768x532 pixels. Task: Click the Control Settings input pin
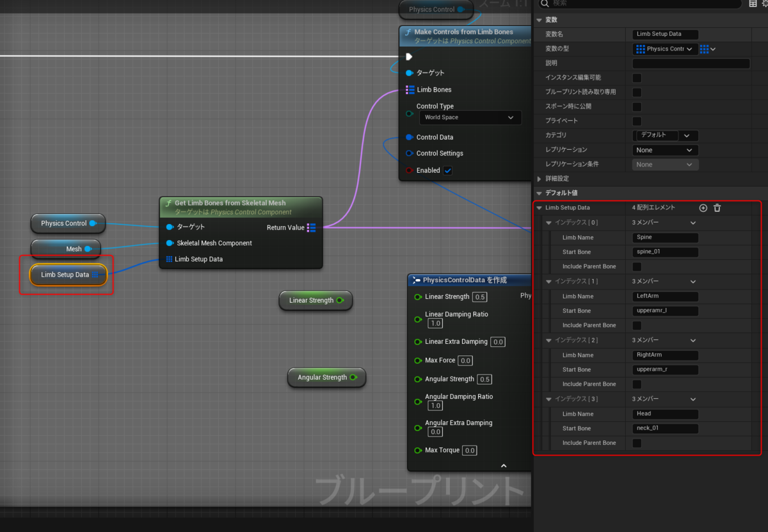(410, 153)
